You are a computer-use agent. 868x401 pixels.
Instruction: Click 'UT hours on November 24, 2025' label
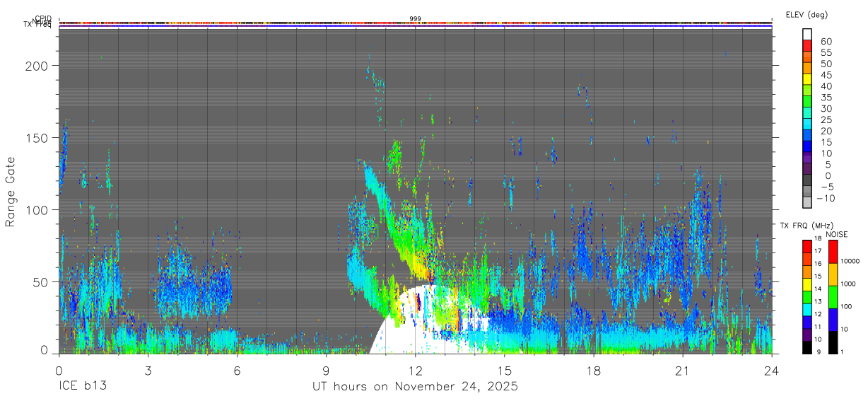click(415, 387)
